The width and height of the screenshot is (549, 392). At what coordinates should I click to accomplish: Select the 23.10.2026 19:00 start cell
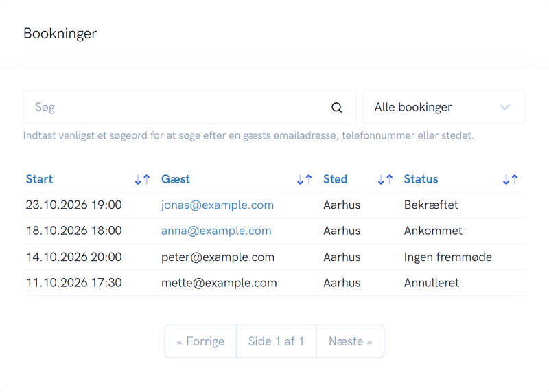(x=74, y=205)
